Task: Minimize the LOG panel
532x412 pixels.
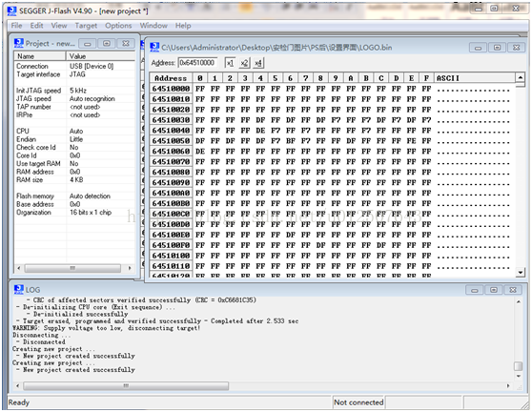Action: pyautogui.click(x=474, y=290)
